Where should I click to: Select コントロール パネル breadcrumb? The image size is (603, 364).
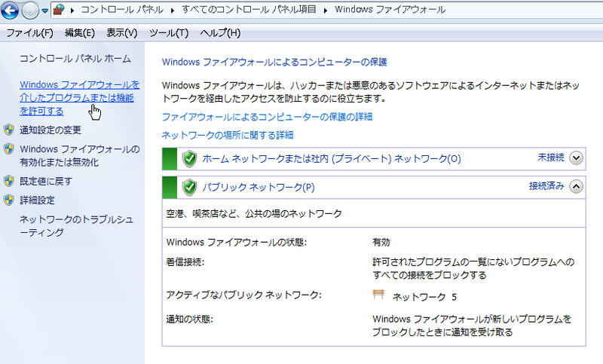[122, 10]
